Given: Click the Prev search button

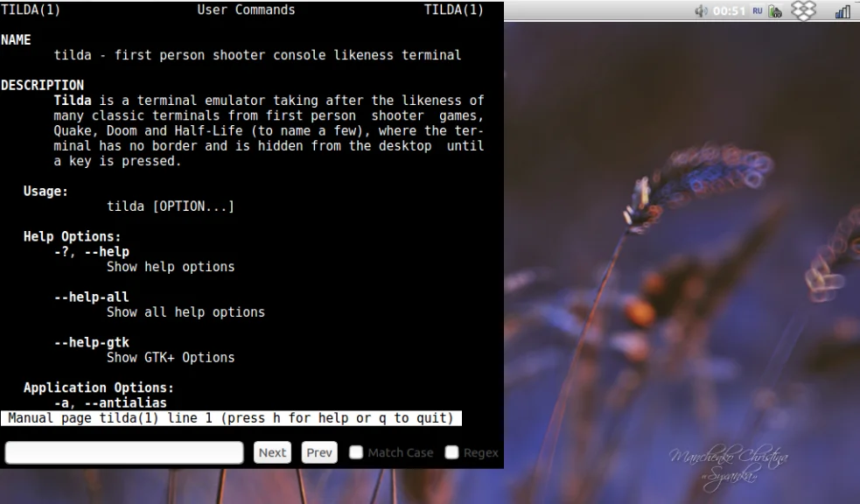Looking at the screenshot, I should point(319,452).
